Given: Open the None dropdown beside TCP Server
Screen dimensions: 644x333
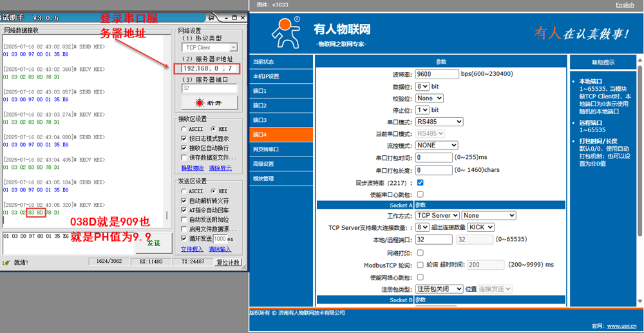Looking at the screenshot, I should [489, 216].
